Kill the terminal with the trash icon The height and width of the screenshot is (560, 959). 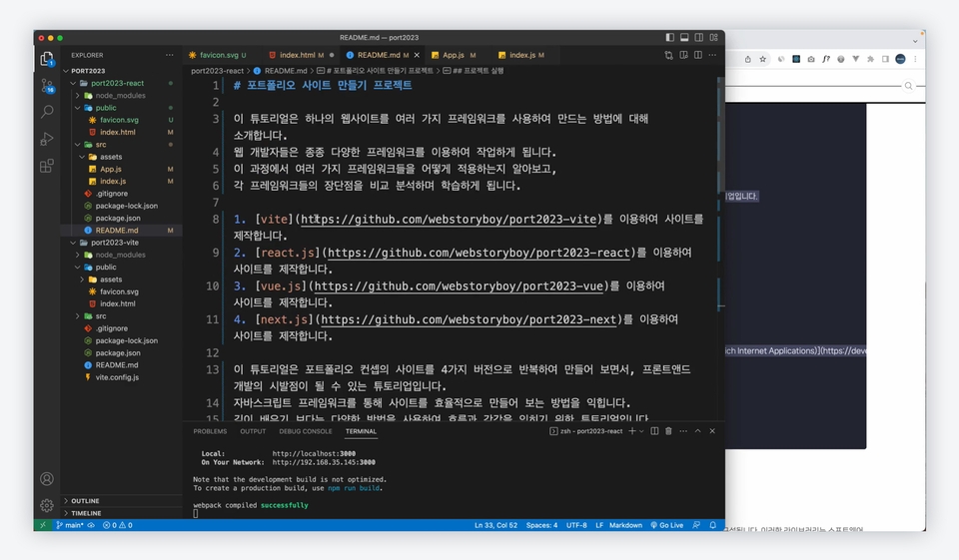point(668,431)
